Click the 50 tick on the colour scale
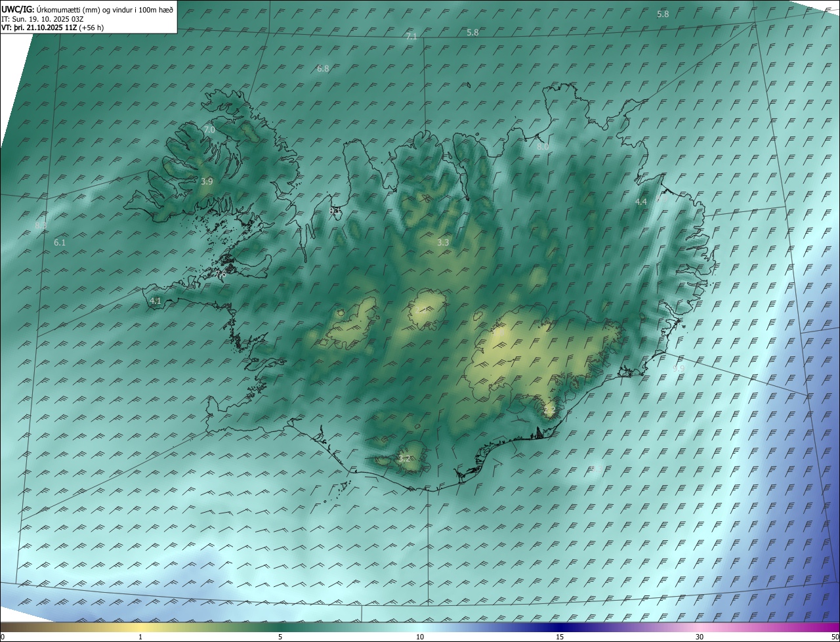Image resolution: width=840 pixels, height=642 pixels. tap(835, 637)
